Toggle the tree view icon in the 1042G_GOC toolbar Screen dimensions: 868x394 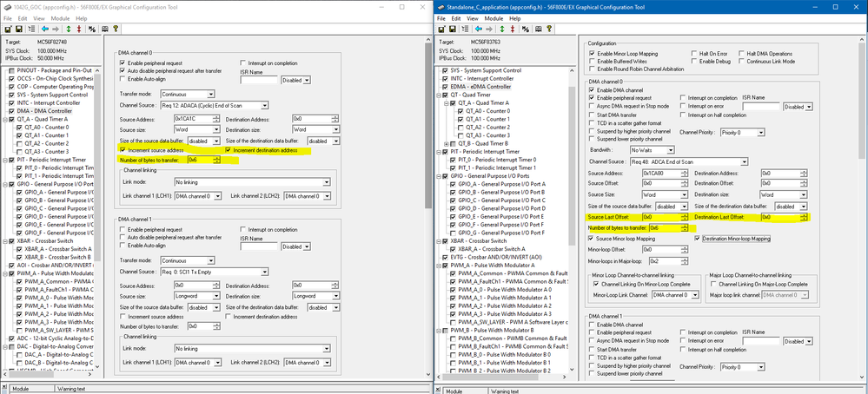pyautogui.click(x=31, y=28)
